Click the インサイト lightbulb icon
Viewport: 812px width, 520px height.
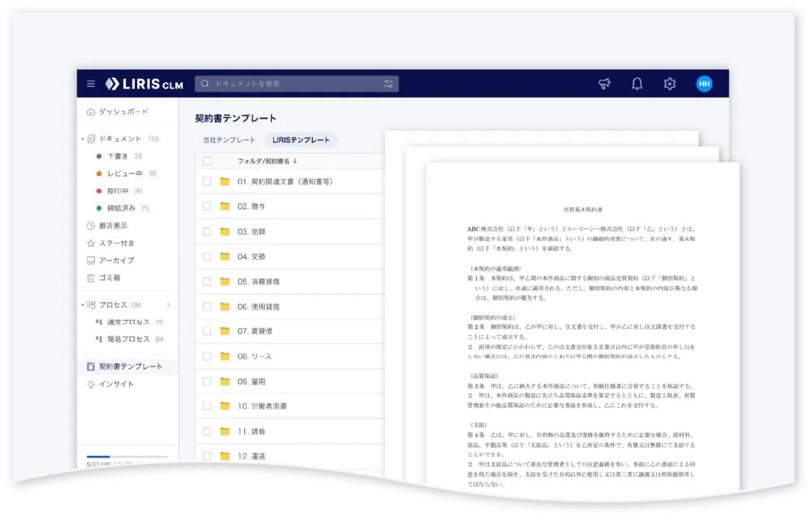[x=91, y=384]
